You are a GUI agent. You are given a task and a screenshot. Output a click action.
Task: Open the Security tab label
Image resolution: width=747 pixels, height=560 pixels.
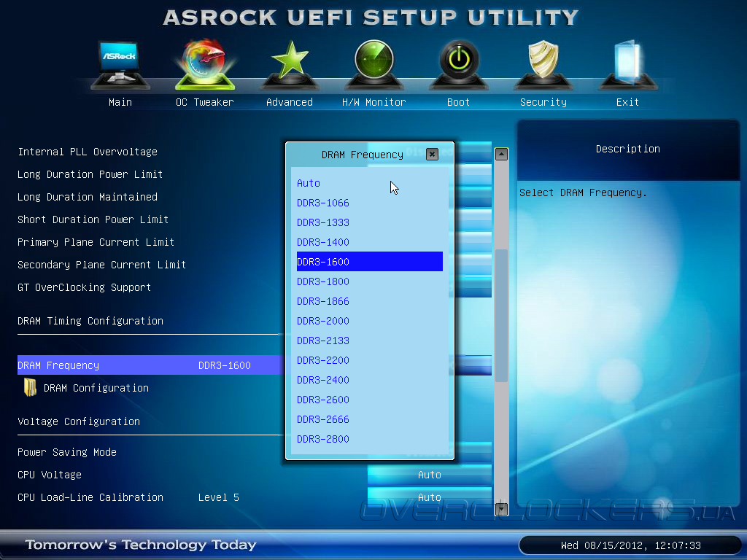[543, 102]
